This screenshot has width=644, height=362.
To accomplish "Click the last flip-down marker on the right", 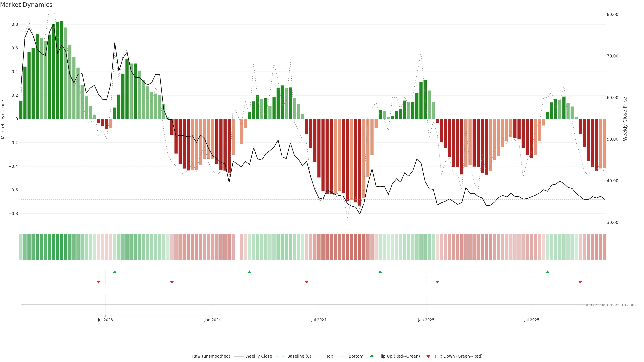I will pyautogui.click(x=580, y=282).
